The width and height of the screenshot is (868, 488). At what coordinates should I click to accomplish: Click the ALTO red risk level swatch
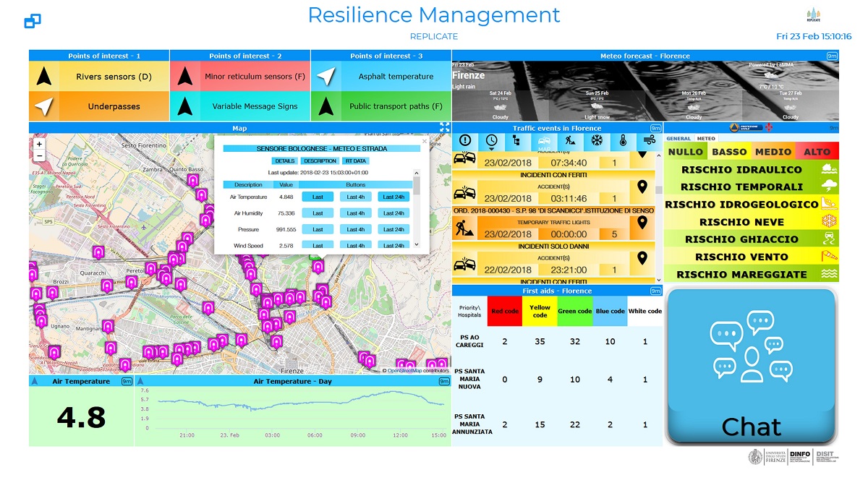(x=817, y=152)
